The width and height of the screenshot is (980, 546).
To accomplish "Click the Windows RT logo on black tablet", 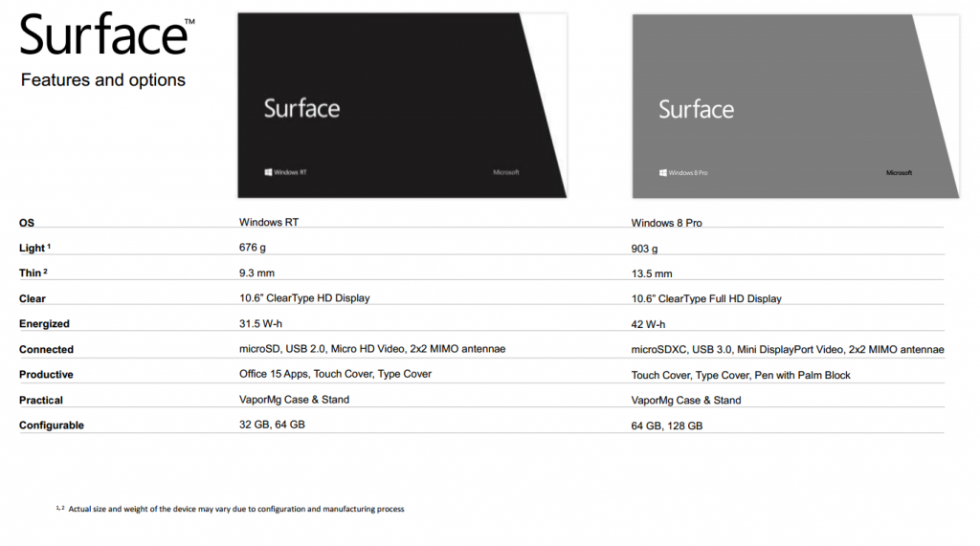I will (285, 172).
